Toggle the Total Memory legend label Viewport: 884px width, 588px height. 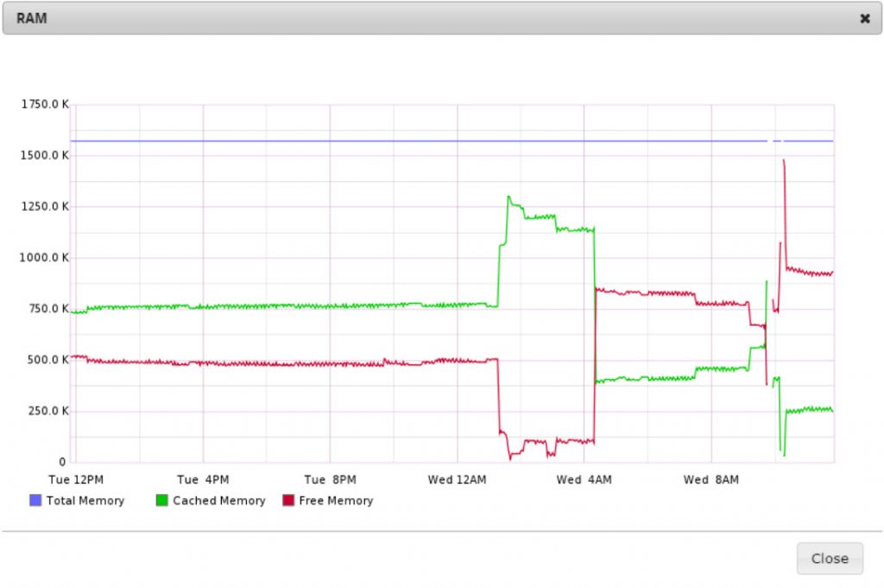[x=85, y=501]
